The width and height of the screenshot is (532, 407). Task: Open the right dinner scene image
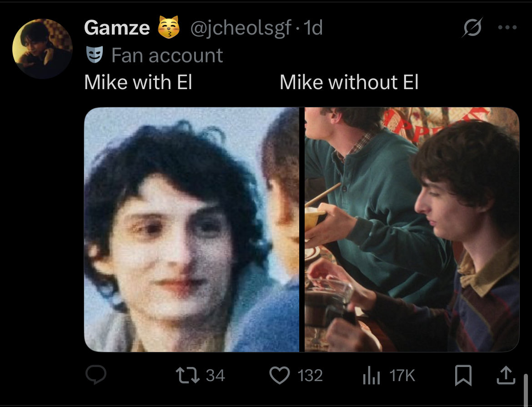tap(412, 230)
